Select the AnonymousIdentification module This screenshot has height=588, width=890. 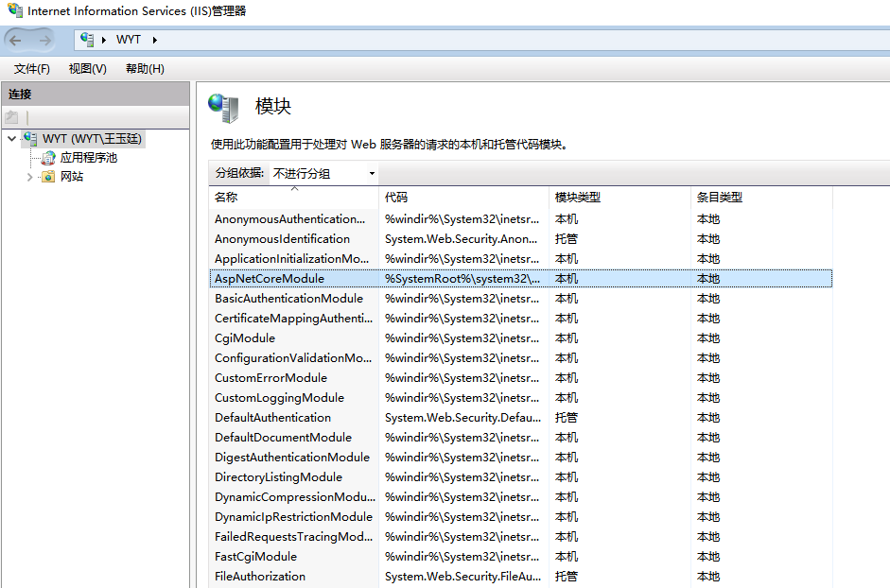tap(520, 239)
